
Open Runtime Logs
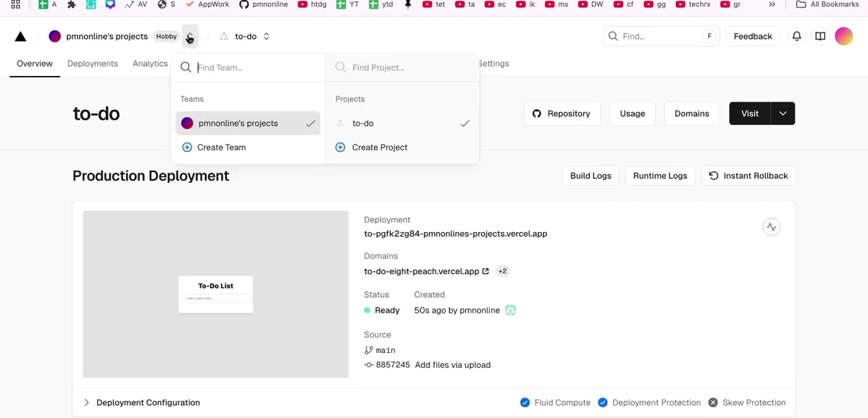click(660, 176)
